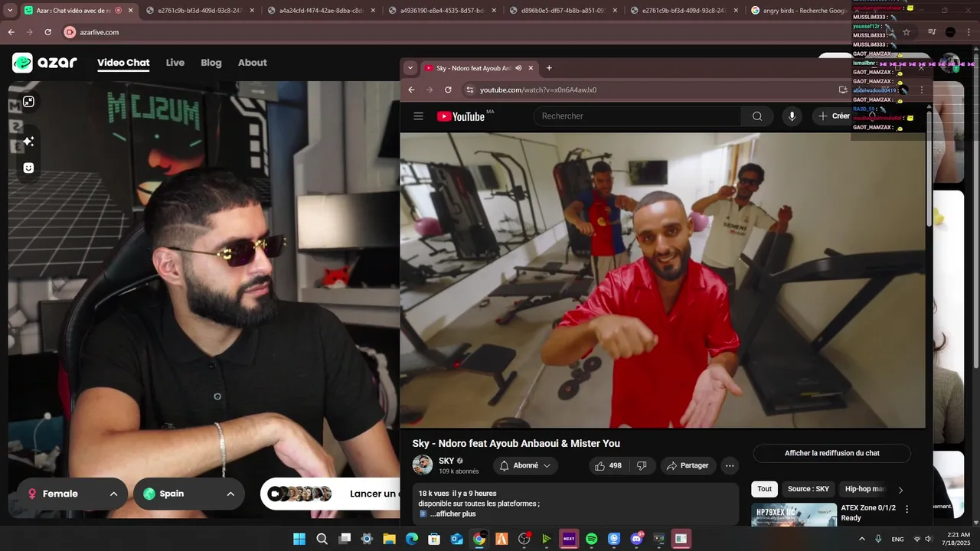Viewport: 980px width, 551px height.
Task: Open the About menu item on Azar
Action: (x=252, y=63)
